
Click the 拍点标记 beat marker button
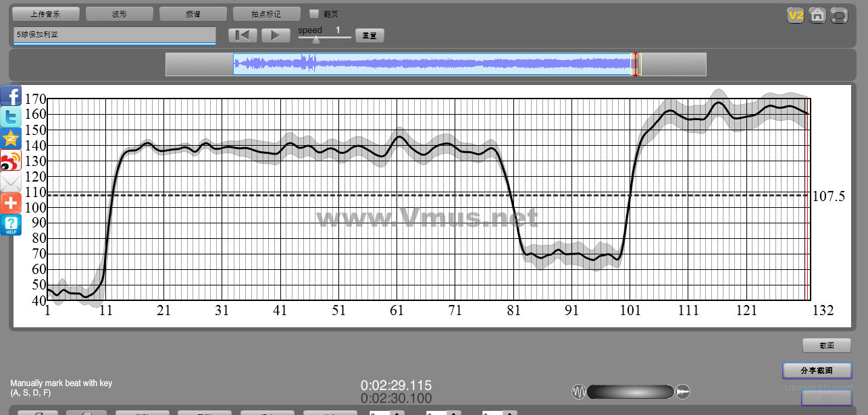[267, 14]
